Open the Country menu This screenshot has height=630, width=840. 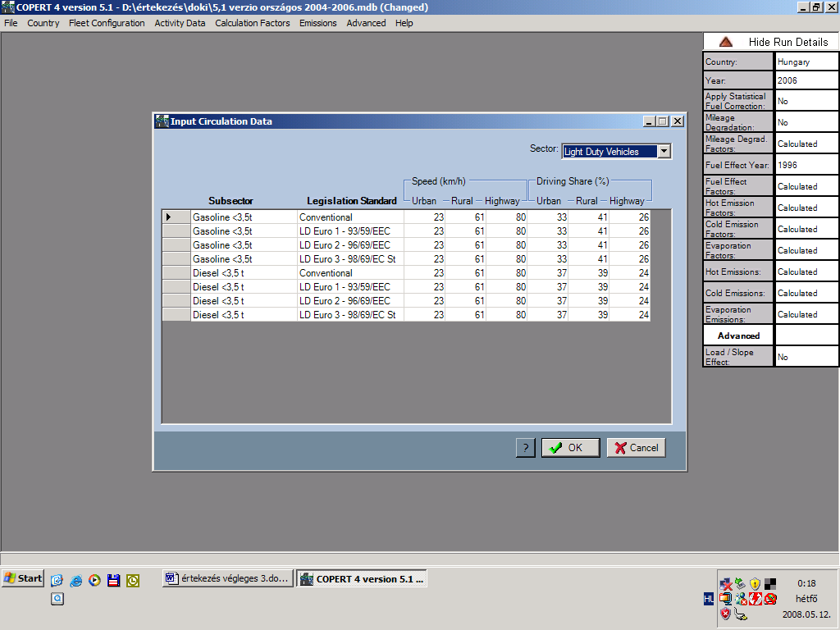click(x=43, y=23)
